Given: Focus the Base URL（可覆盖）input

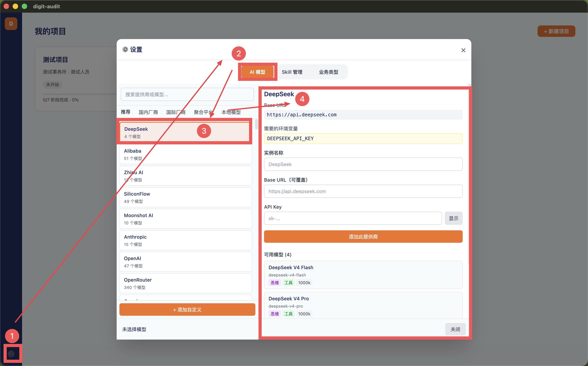Looking at the screenshot, I should [363, 191].
